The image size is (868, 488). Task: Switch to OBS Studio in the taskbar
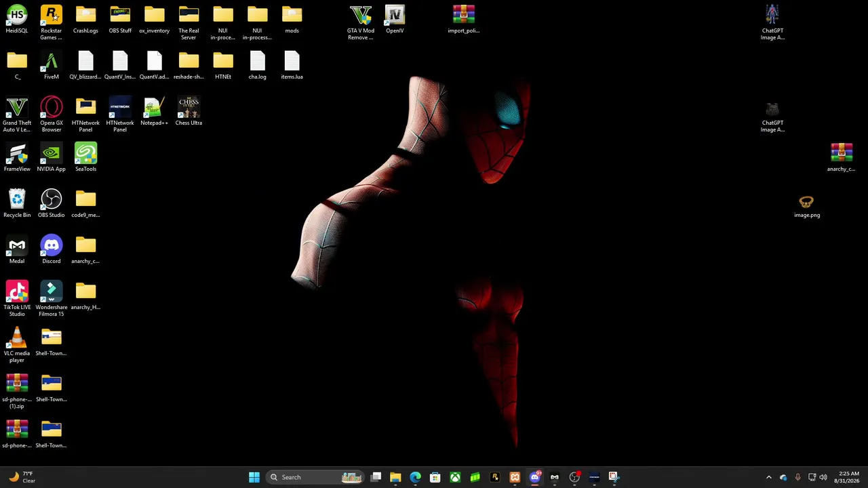574,477
